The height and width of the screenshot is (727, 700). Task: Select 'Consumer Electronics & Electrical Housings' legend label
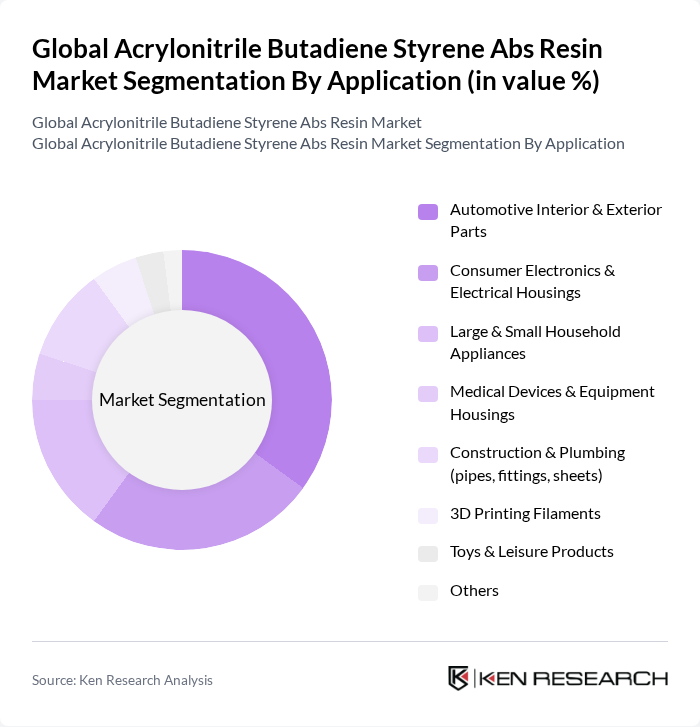point(532,281)
